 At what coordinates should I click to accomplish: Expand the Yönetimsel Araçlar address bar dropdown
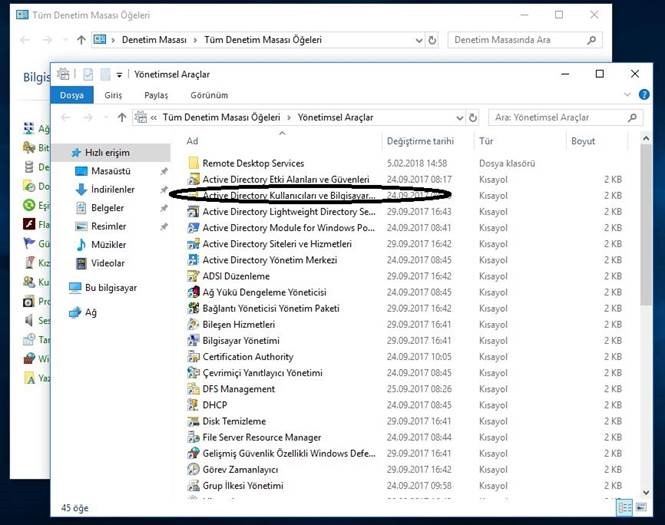pyautogui.click(x=459, y=118)
